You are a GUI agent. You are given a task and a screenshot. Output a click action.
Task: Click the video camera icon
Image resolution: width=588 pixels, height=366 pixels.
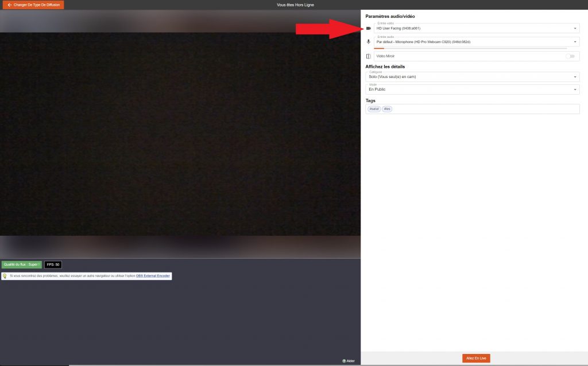click(x=369, y=28)
